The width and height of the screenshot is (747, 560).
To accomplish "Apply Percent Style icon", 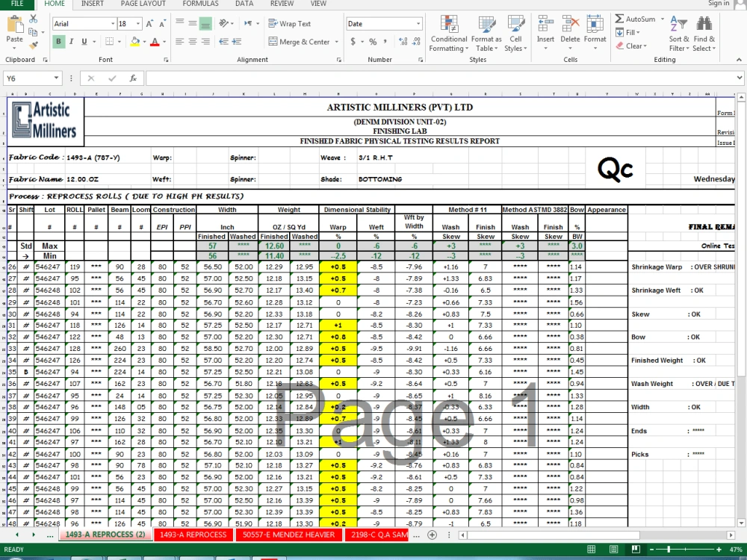I will [373, 41].
